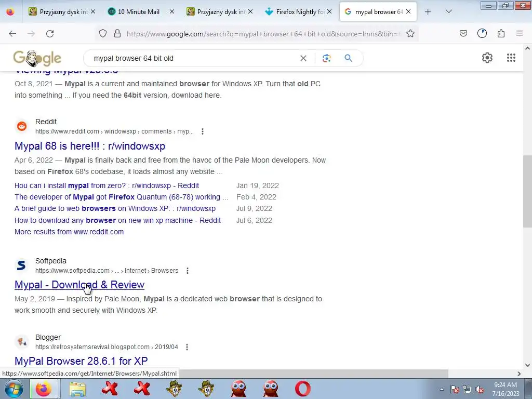Screen dimensions: 532x399
Task: Open Windows Explorer from taskbar
Action: pos(77,389)
